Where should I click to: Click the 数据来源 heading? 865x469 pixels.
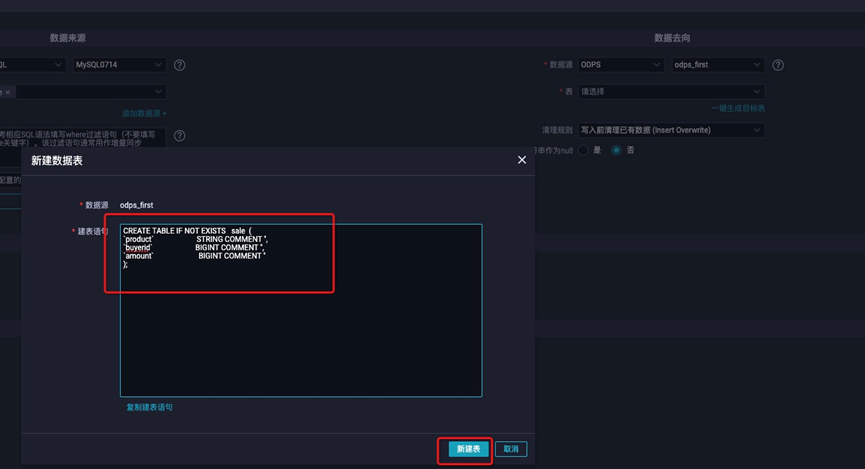coord(68,38)
